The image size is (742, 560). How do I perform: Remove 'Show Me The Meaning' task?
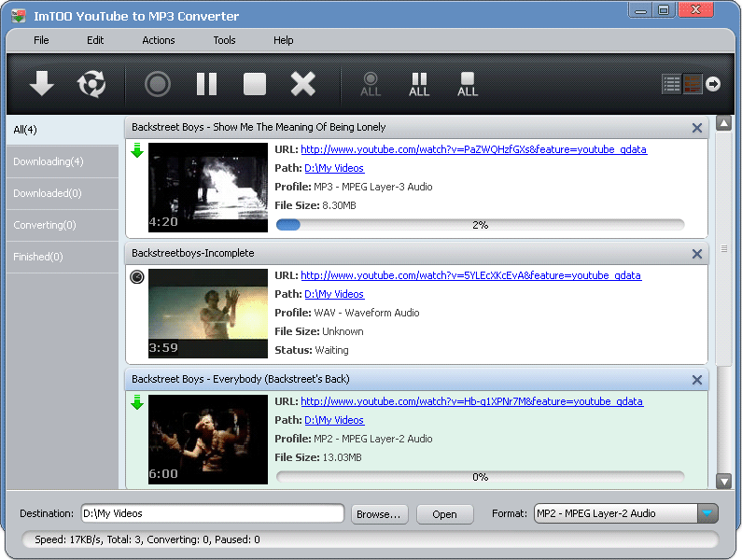point(697,128)
